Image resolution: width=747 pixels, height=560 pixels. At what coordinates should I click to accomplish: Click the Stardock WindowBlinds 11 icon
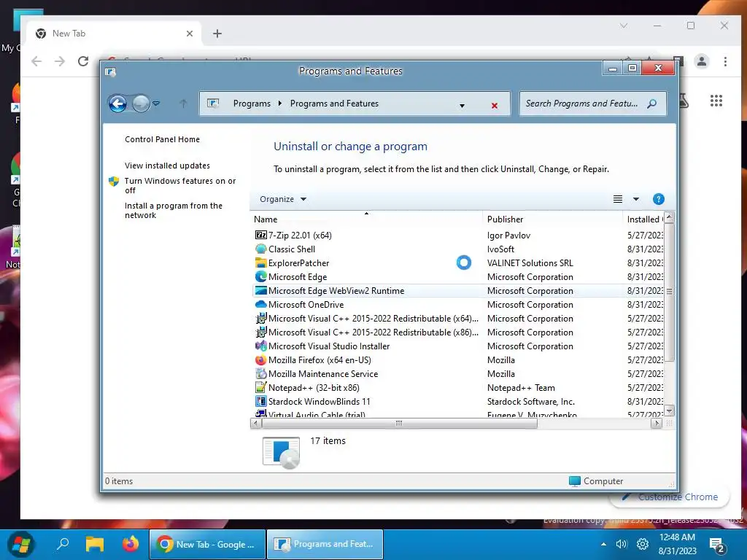click(x=260, y=401)
